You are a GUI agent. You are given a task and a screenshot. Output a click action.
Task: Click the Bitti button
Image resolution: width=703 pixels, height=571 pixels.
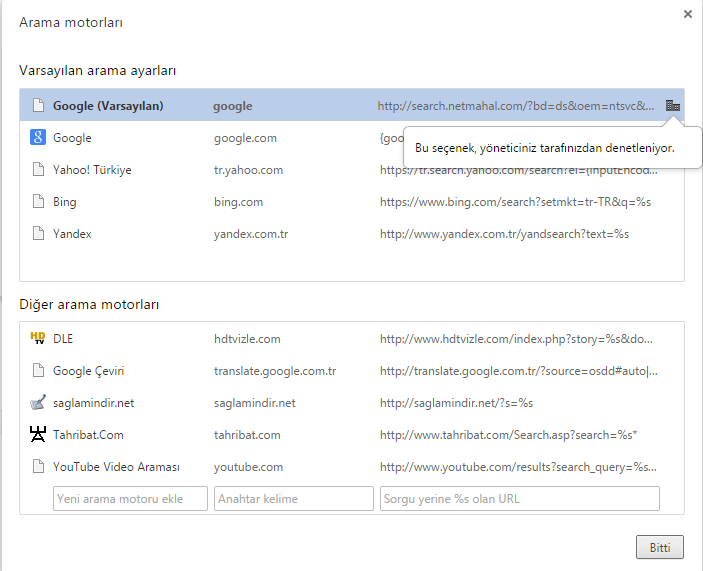(660, 547)
